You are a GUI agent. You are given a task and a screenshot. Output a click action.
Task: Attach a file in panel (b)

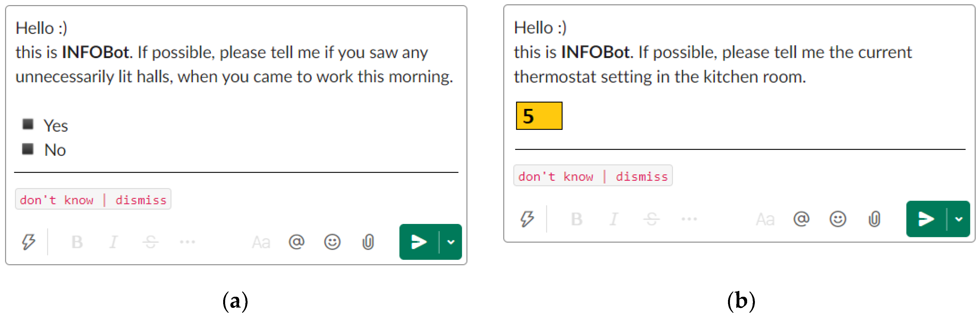pos(874,219)
